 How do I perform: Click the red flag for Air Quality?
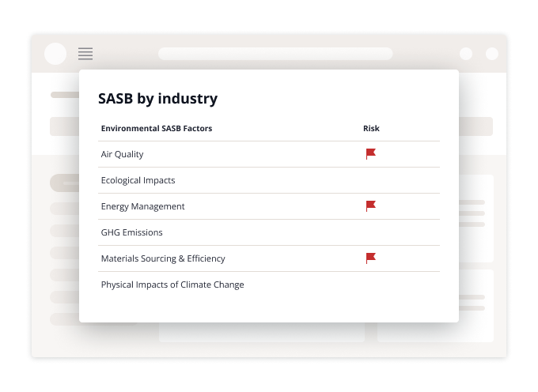point(370,154)
